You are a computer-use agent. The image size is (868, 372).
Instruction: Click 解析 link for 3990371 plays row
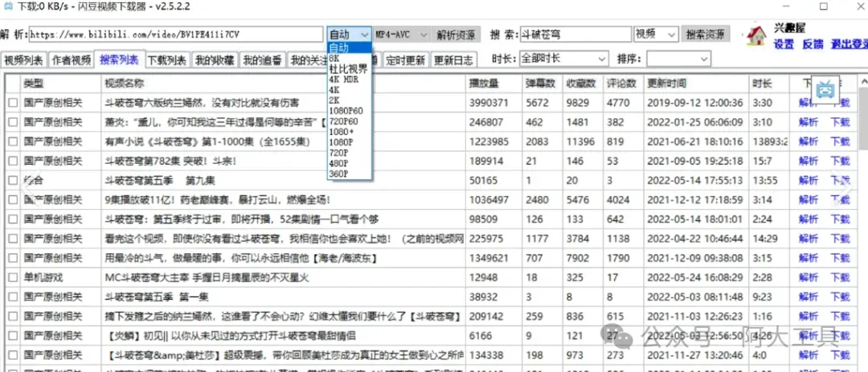coord(809,103)
